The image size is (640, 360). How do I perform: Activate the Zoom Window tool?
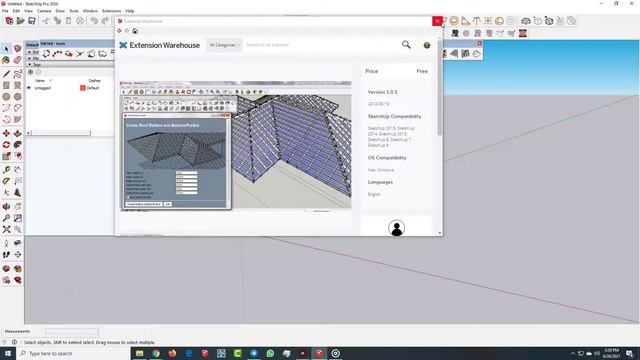pos(18,218)
